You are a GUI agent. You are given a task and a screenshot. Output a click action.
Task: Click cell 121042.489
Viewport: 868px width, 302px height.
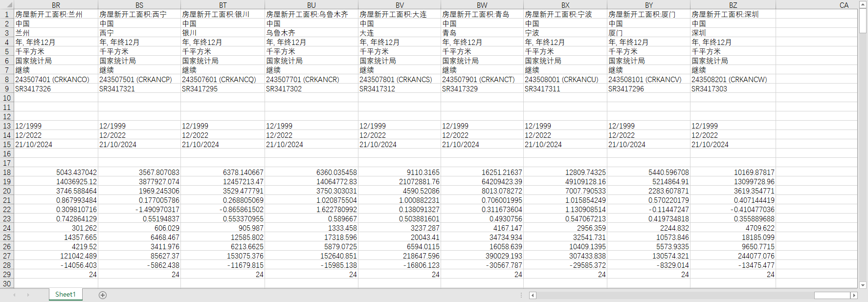tap(56, 256)
